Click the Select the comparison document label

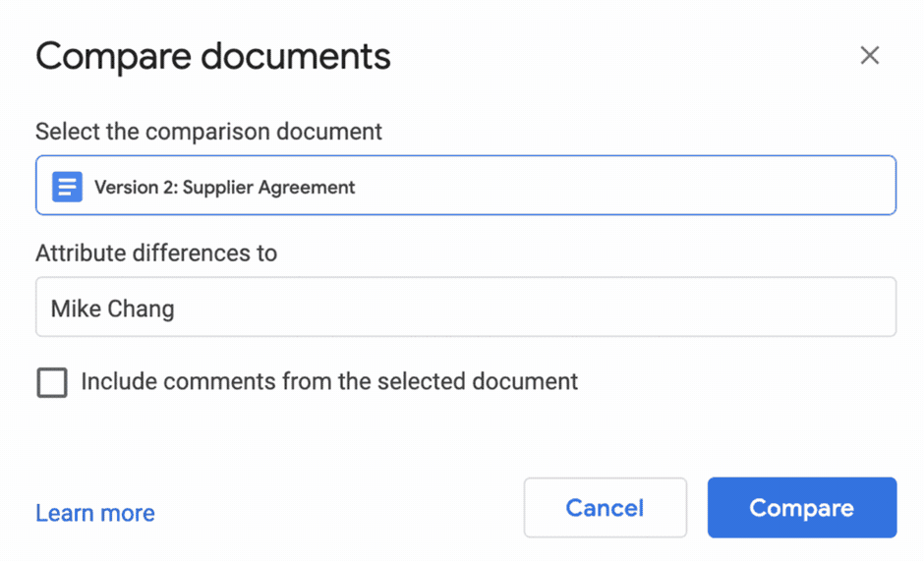208,131
